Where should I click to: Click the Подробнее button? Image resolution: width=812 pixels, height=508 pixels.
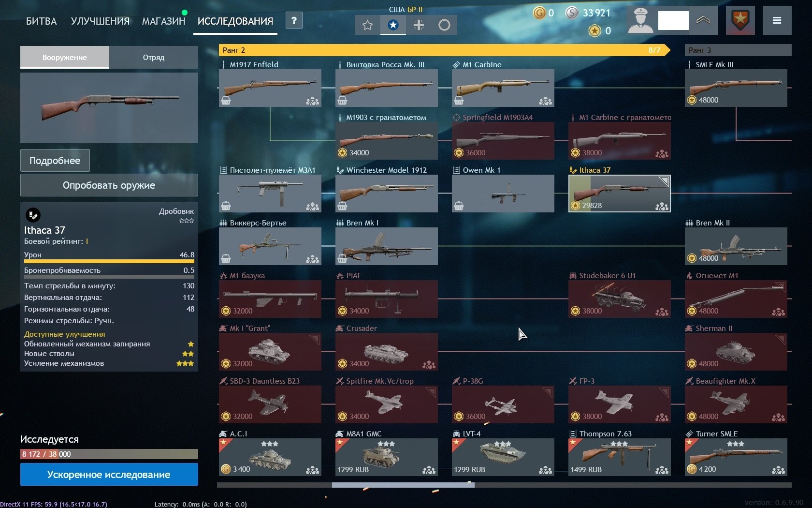(55, 161)
